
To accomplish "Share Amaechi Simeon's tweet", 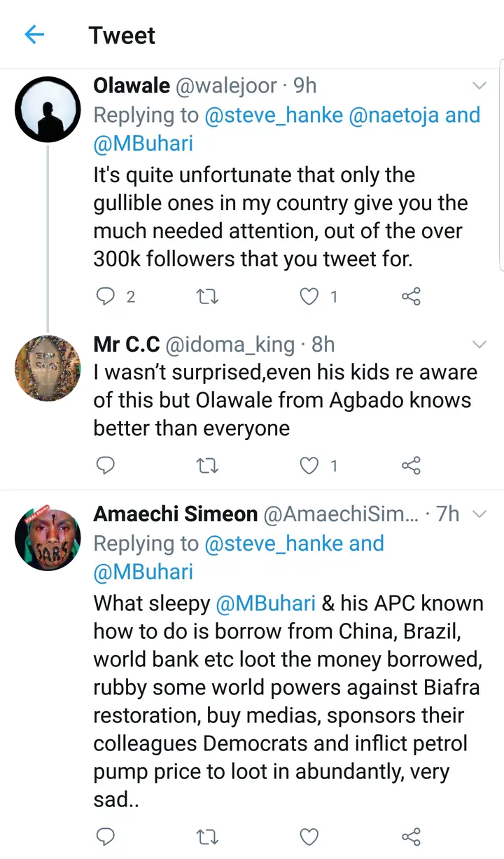I will [x=411, y=836].
